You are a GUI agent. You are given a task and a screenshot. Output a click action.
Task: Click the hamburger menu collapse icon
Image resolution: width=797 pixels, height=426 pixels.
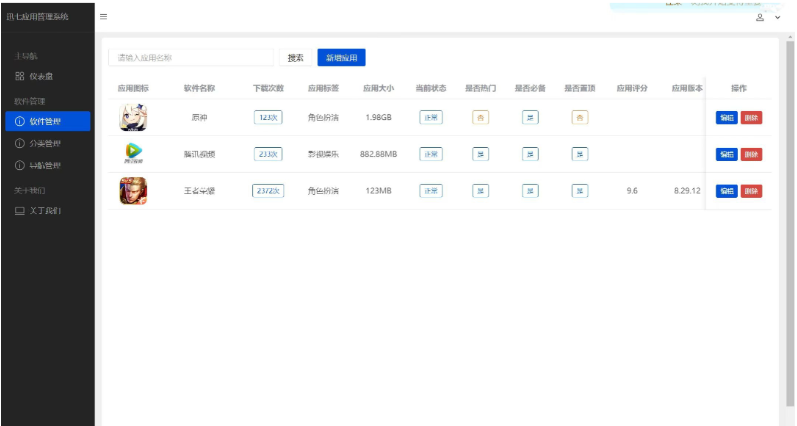point(103,17)
